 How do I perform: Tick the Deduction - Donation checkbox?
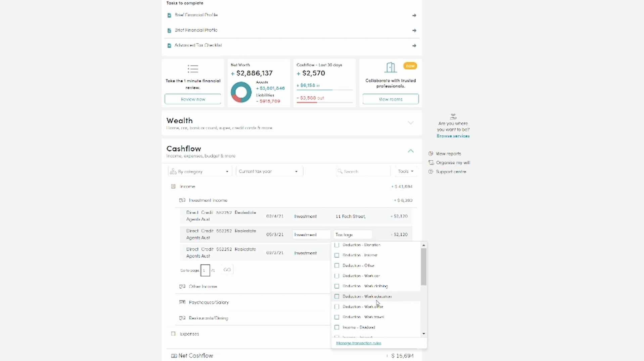(x=337, y=245)
